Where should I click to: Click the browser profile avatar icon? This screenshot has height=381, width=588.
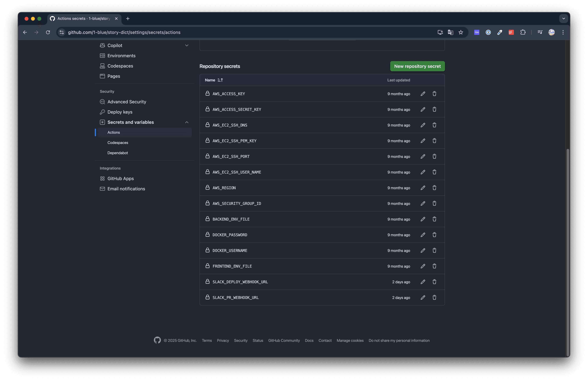pyautogui.click(x=551, y=32)
